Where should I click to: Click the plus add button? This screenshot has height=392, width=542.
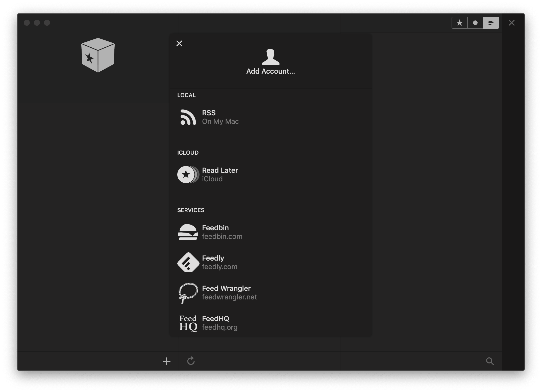coord(167,361)
